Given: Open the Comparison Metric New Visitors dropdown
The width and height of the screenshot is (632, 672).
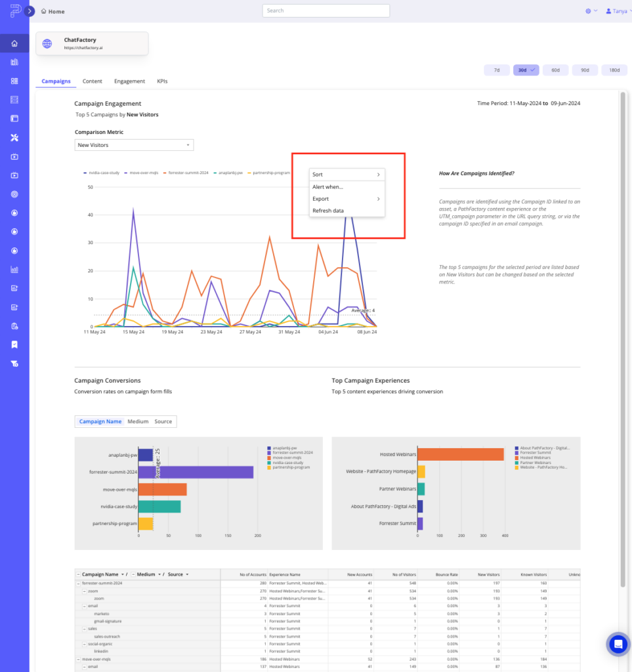Looking at the screenshot, I should pos(134,145).
